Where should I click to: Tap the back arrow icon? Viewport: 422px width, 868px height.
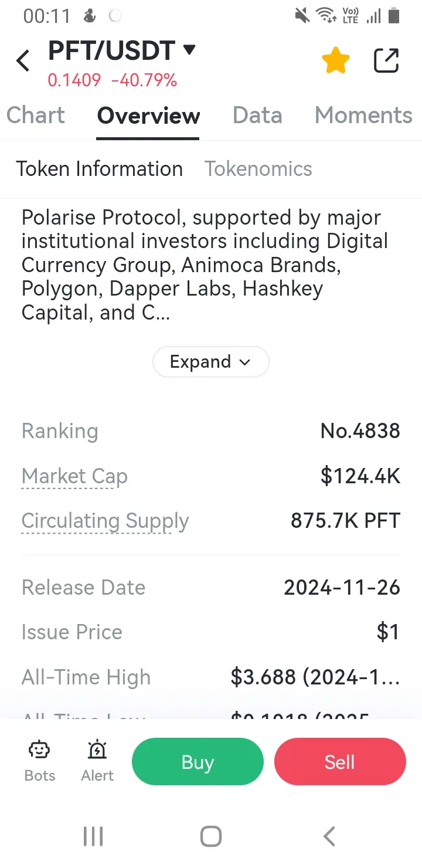point(23,61)
